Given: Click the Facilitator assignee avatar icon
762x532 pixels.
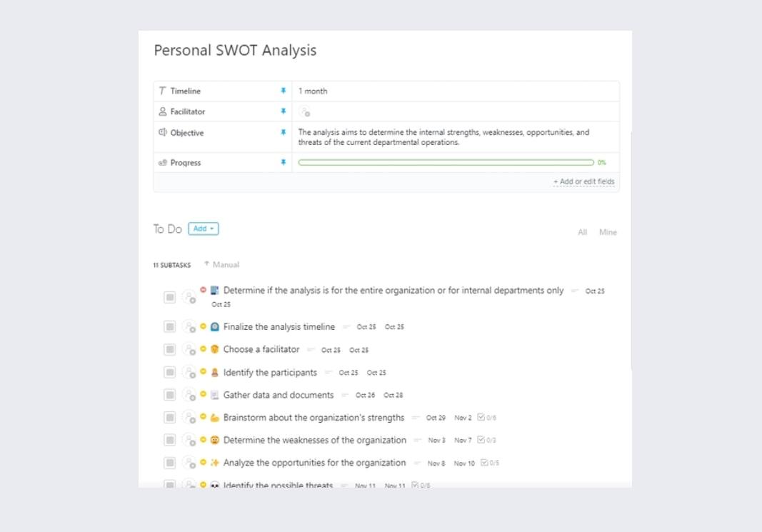Looking at the screenshot, I should (x=305, y=112).
